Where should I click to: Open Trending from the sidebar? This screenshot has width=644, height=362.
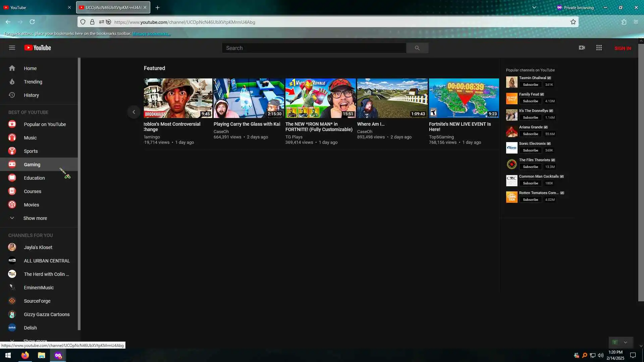click(33, 82)
